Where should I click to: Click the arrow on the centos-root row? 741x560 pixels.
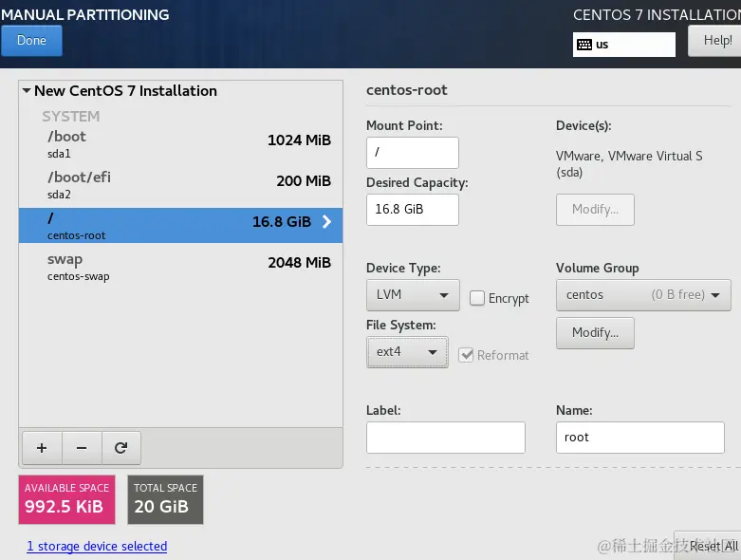click(x=326, y=222)
